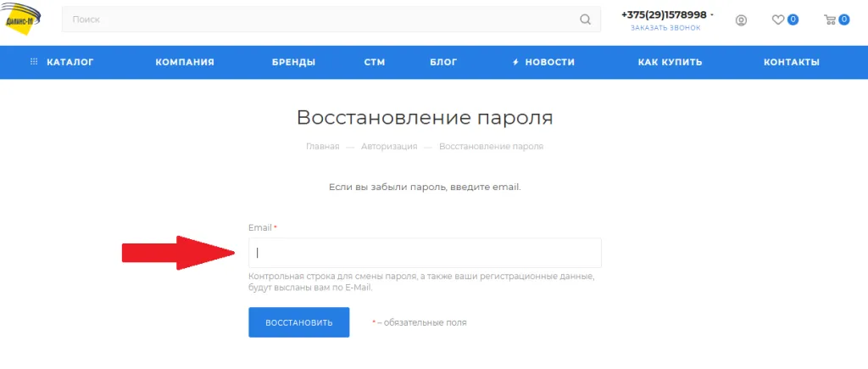Click the Главная breadcrumb link
Screen dimensions: 868x369
tap(323, 147)
